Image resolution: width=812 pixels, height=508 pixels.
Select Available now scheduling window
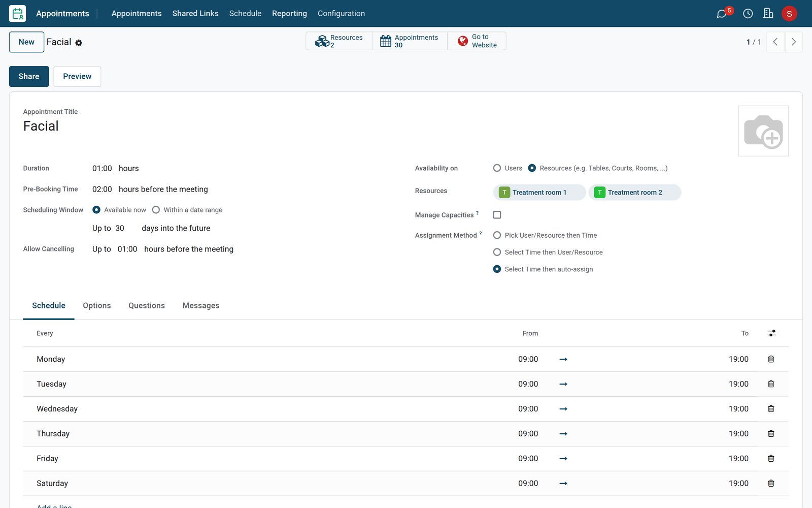pyautogui.click(x=96, y=210)
